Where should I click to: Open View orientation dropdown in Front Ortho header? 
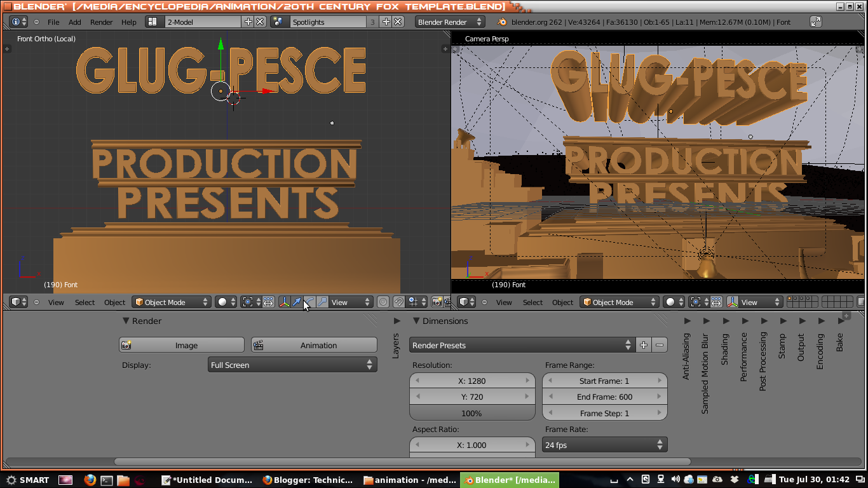[351, 302]
